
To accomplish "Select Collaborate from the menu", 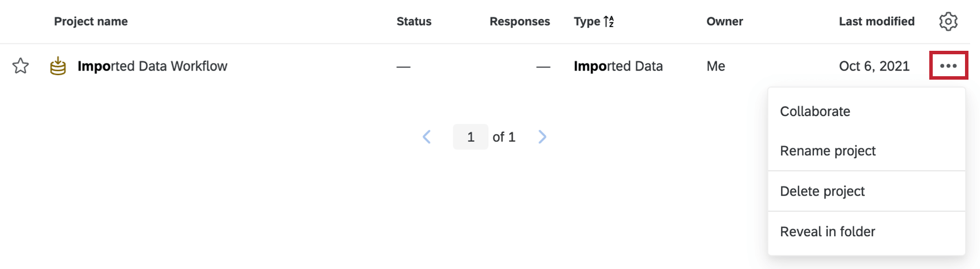I will tap(815, 111).
